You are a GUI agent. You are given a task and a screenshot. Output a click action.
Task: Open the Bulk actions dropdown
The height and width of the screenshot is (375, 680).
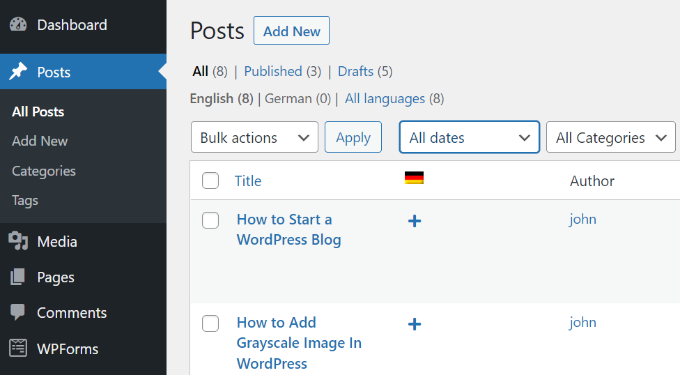click(255, 137)
